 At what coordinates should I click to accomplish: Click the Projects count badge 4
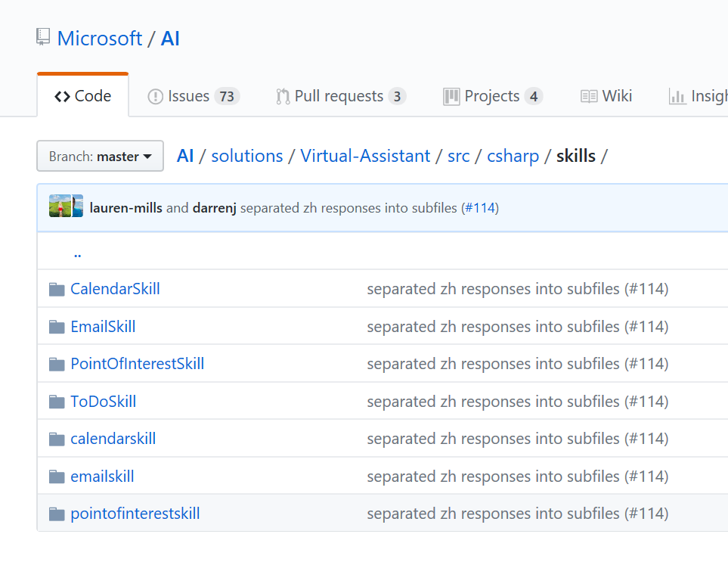pos(534,96)
